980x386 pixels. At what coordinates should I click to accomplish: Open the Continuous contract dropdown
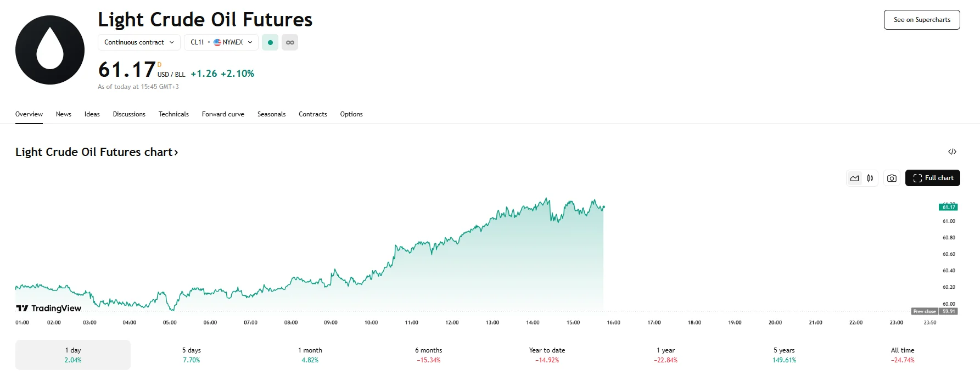coord(139,42)
